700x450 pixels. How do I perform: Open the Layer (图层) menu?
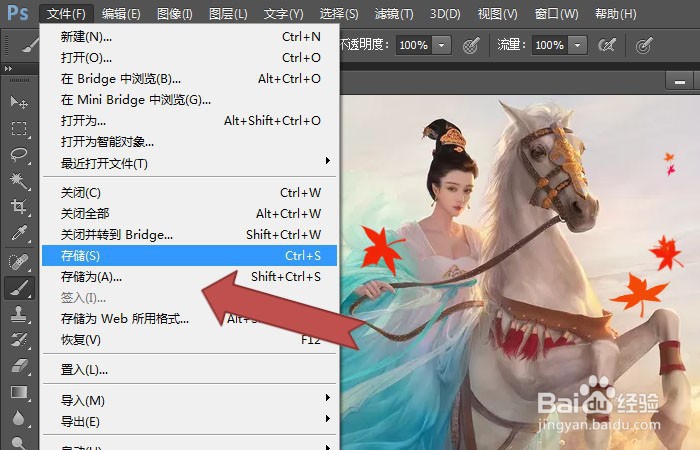point(228,14)
